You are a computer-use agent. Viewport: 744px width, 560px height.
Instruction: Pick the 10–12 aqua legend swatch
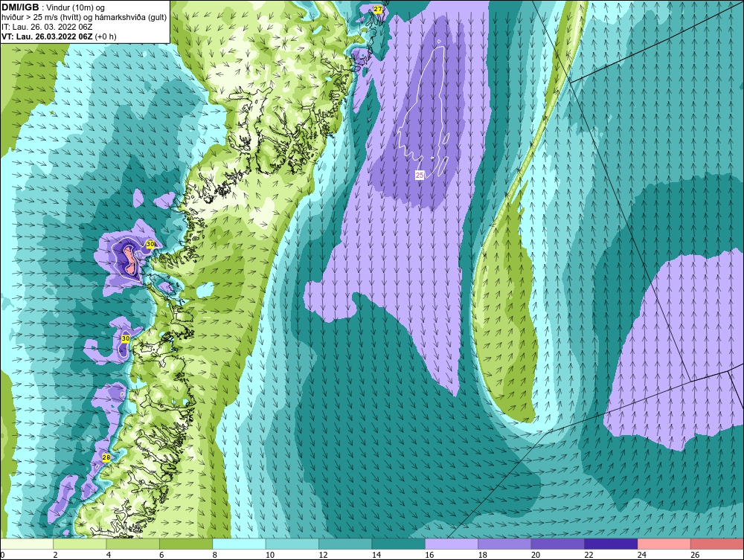coord(292,544)
